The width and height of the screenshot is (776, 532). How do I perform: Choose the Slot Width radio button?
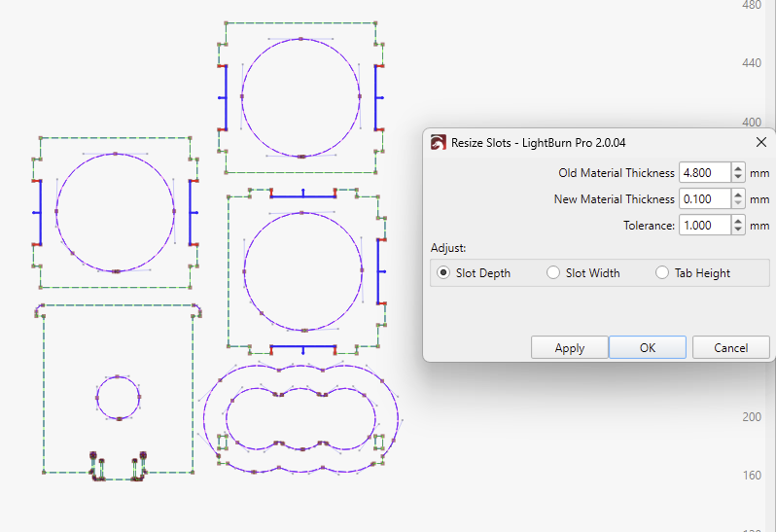[553, 273]
